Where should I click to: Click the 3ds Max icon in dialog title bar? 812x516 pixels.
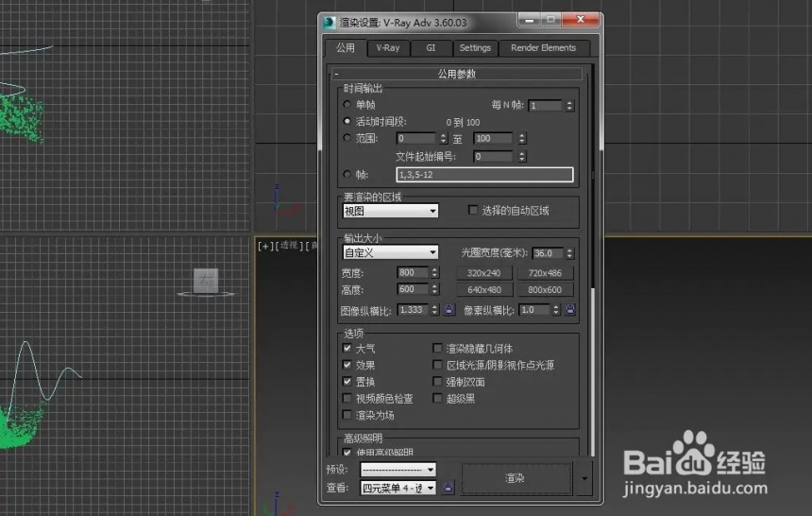tap(330, 23)
